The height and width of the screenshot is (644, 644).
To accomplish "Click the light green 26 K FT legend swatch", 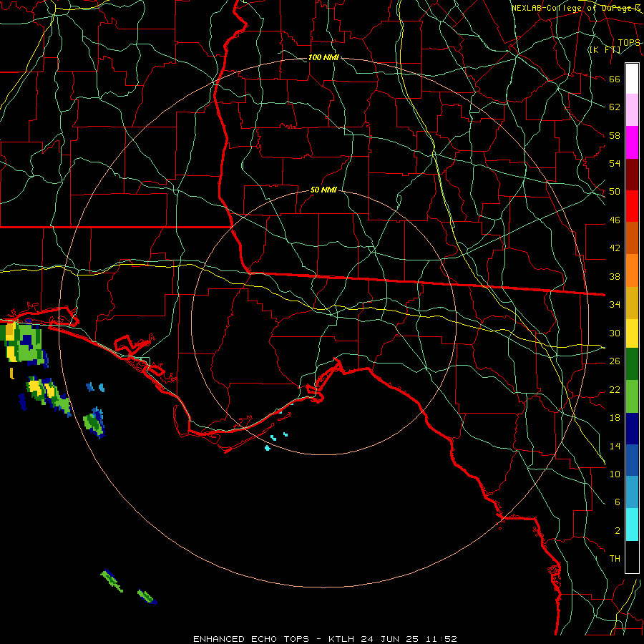I will click(x=632, y=396).
